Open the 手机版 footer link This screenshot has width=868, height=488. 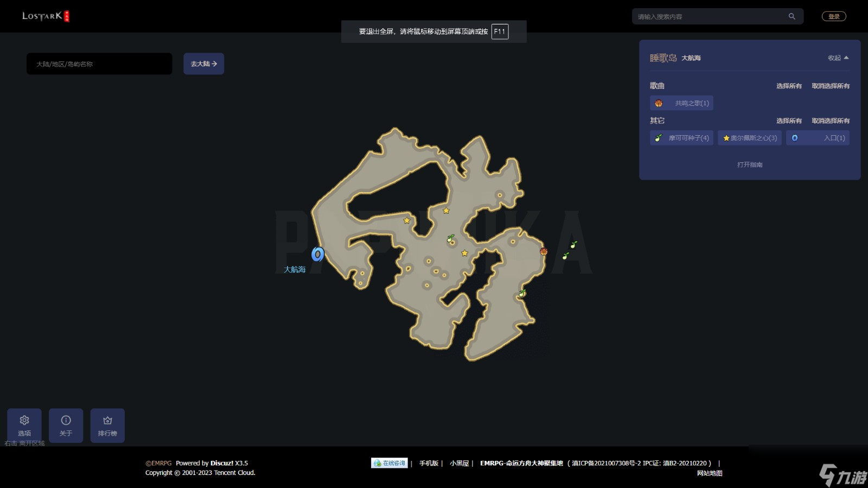point(429,463)
